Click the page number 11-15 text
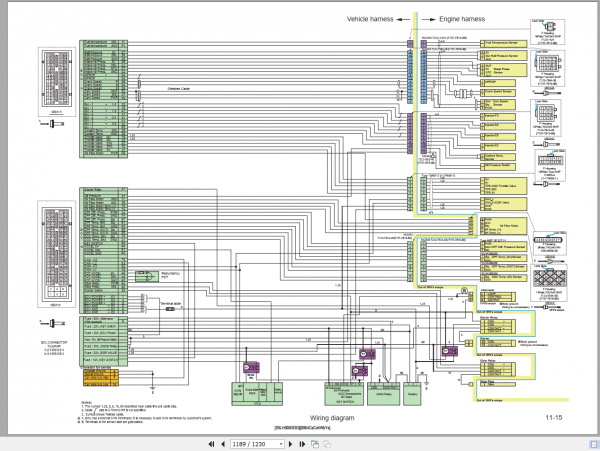 (554, 418)
